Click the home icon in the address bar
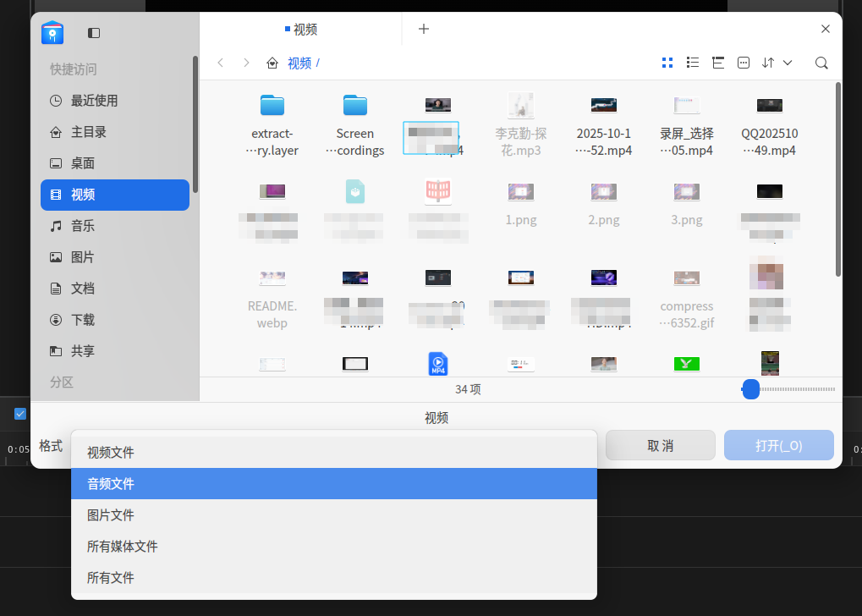 click(x=272, y=63)
